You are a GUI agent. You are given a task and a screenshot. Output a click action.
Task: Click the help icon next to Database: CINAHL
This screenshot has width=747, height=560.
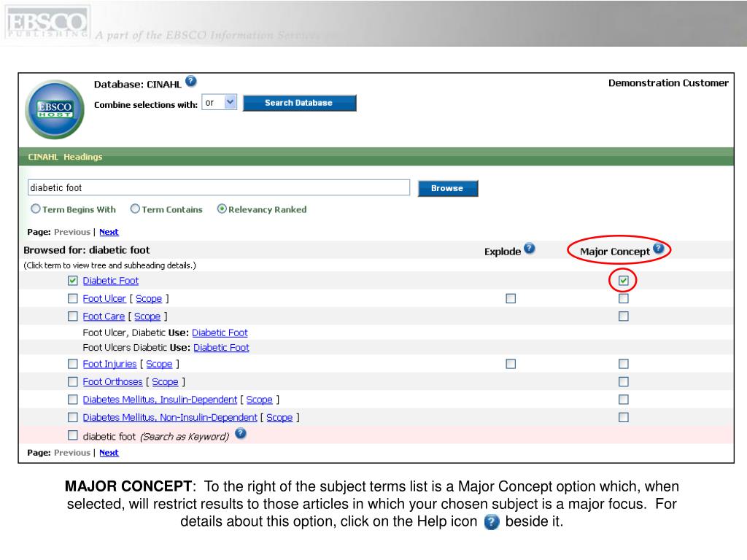tap(191, 82)
